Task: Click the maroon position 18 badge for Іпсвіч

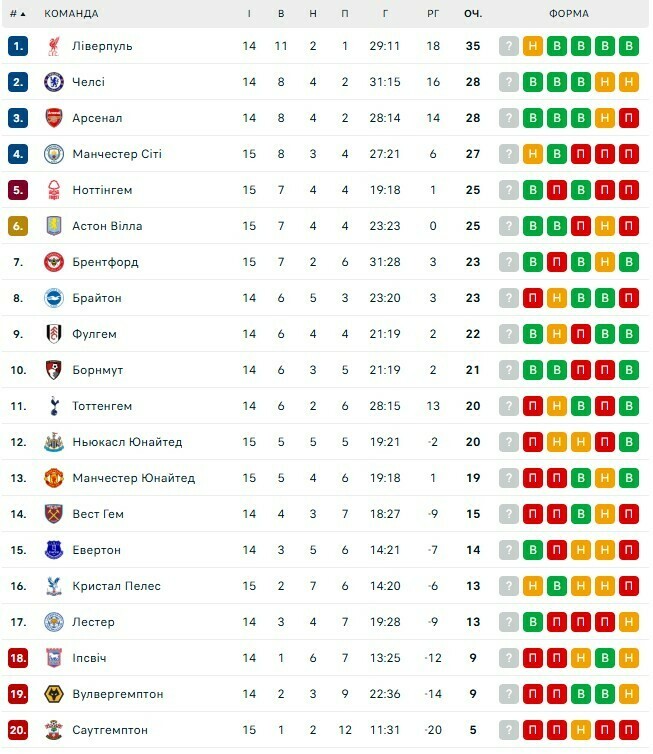Action: point(18,658)
